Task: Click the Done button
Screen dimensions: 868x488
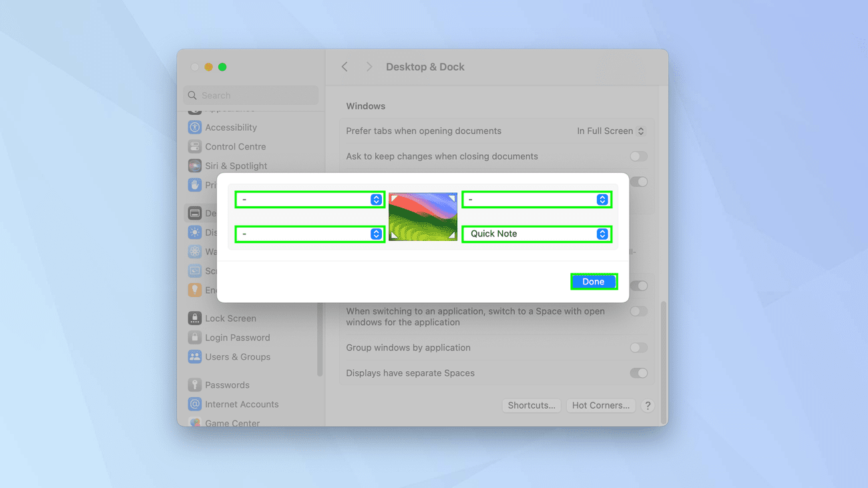Action: point(593,282)
